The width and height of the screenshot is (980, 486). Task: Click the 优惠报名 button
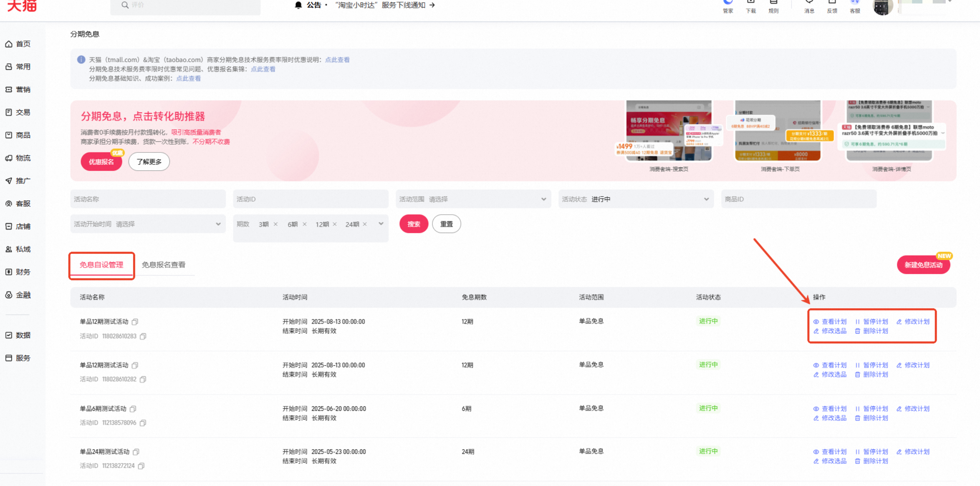[x=101, y=162]
